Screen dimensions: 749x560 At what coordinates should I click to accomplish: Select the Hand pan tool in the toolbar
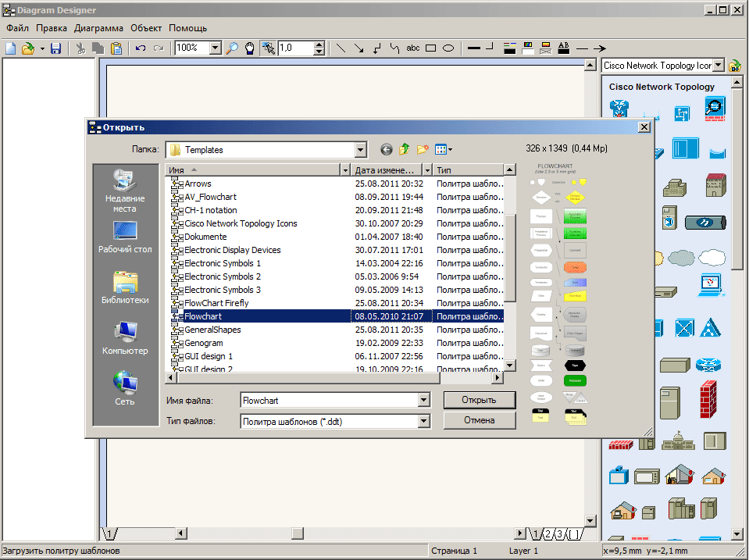coord(250,48)
